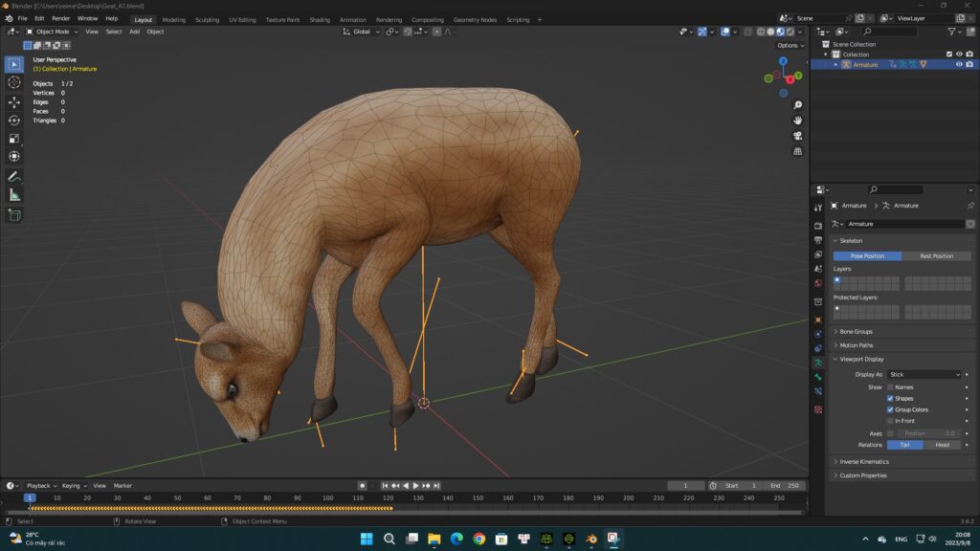
Task: Open the Object Mode dropdown
Action: tap(53, 32)
